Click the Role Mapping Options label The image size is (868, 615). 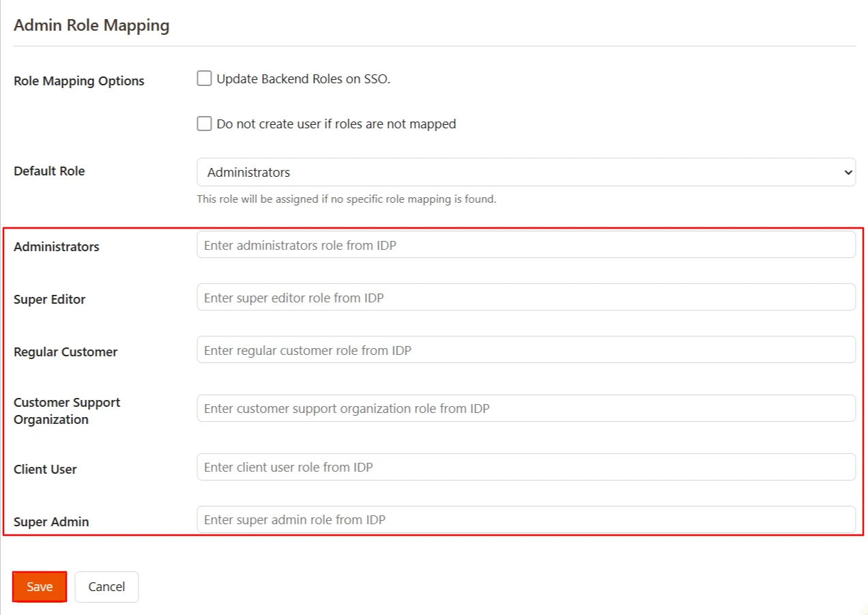78,81
